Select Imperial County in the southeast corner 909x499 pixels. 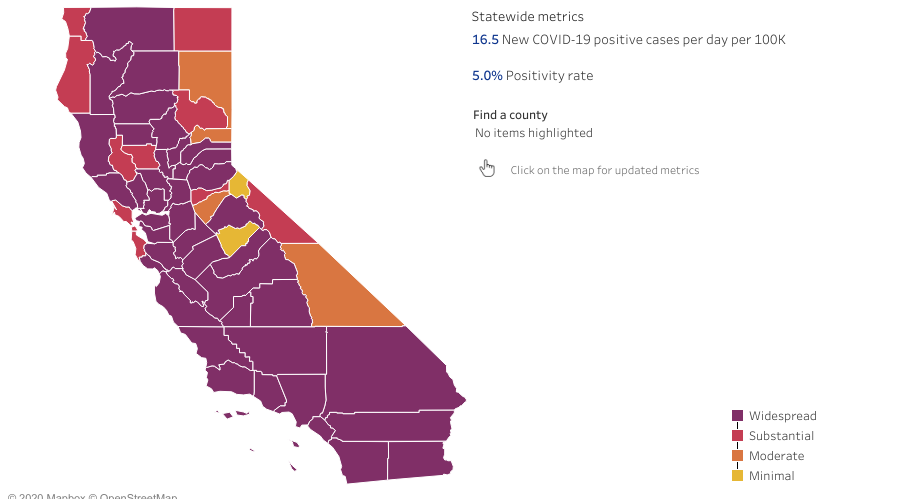click(419, 459)
